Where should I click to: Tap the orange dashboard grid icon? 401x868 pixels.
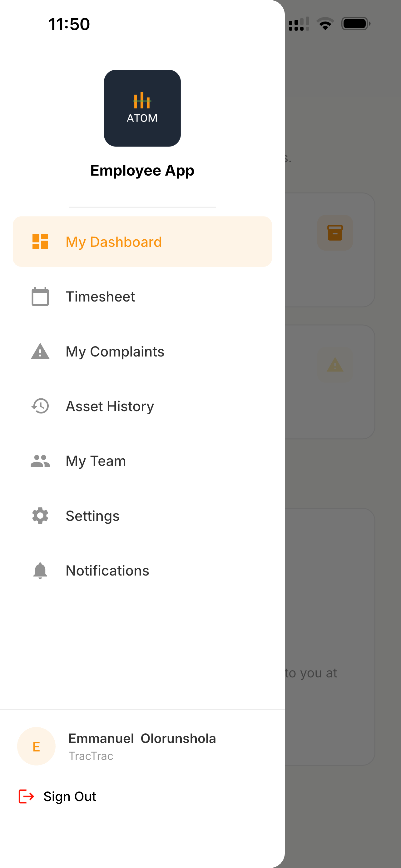click(x=40, y=242)
